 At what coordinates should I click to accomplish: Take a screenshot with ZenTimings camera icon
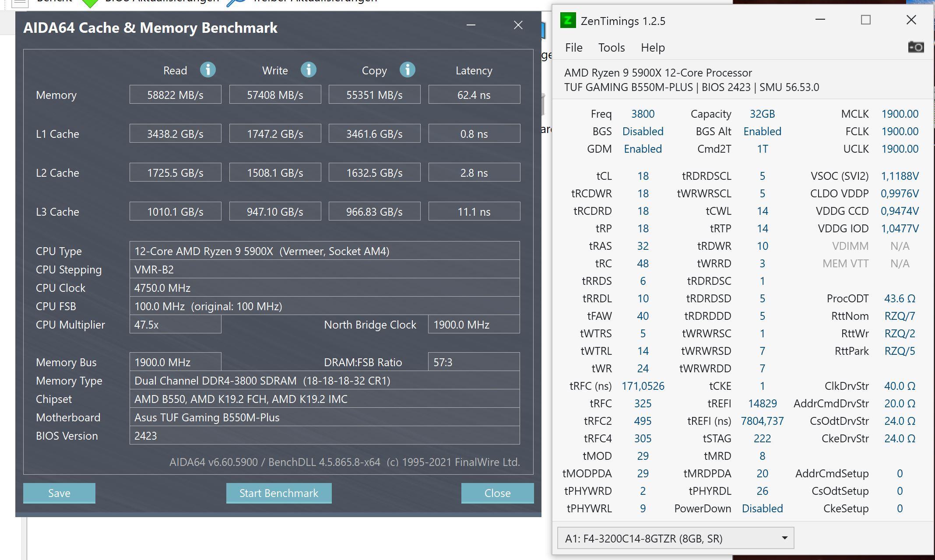(916, 47)
